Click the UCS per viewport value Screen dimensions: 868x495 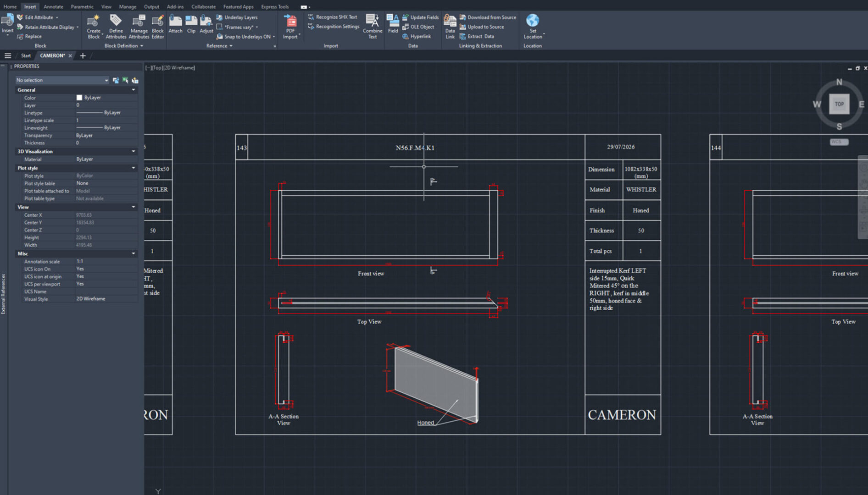(x=106, y=284)
